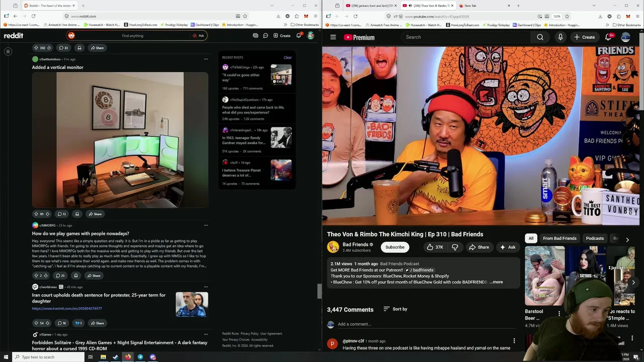This screenshot has width=644, height=362.
Task: Open Steam from taskbar
Action: coord(115,357)
